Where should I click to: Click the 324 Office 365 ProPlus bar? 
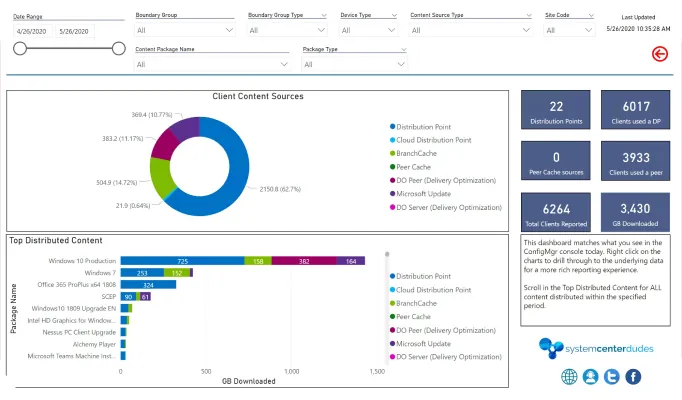coord(148,285)
